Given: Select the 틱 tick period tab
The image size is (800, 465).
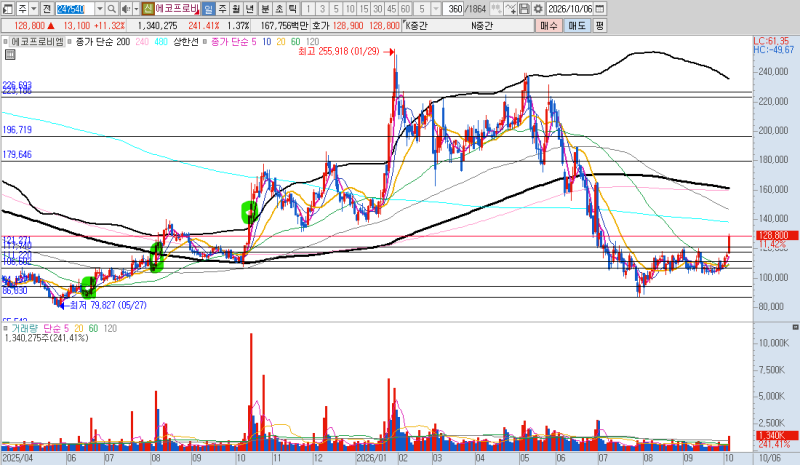Looking at the screenshot, I should pyautogui.click(x=293, y=9).
